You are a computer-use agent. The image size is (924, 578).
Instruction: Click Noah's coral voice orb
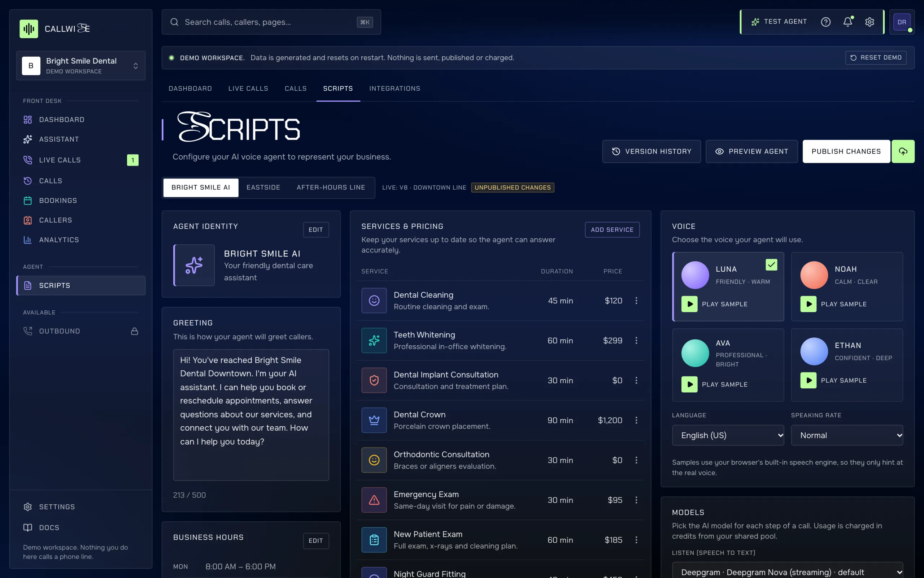click(x=814, y=275)
